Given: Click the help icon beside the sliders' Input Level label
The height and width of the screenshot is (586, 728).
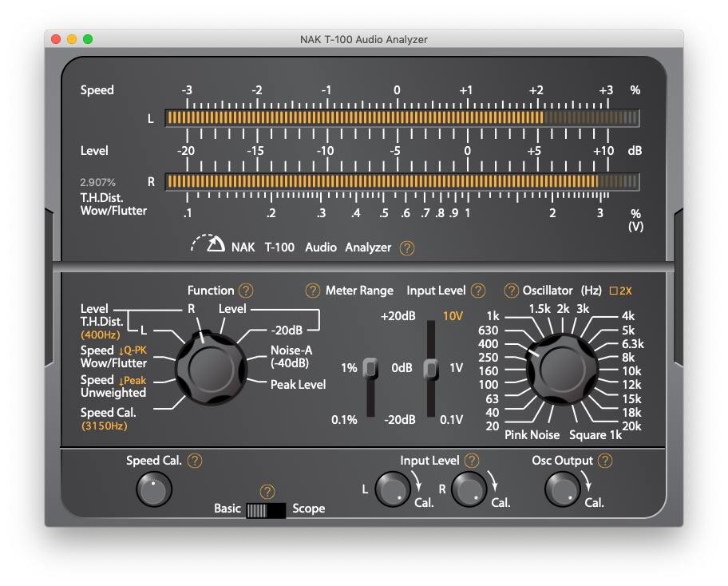Looking at the screenshot, I should (477, 291).
